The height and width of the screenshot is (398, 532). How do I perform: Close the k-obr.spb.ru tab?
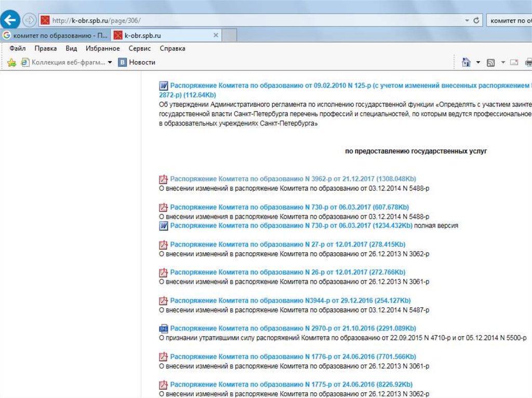(x=216, y=35)
